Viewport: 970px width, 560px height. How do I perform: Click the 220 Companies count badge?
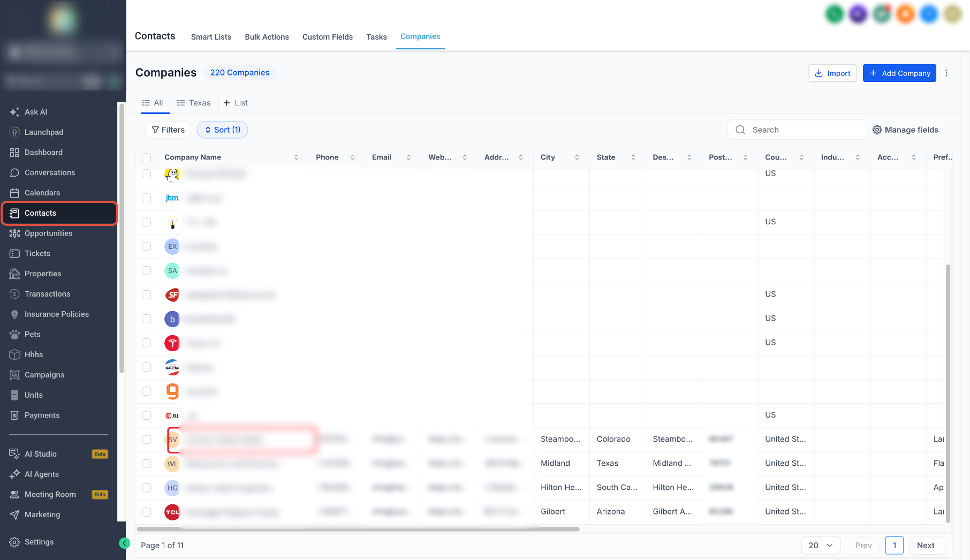pyautogui.click(x=240, y=73)
